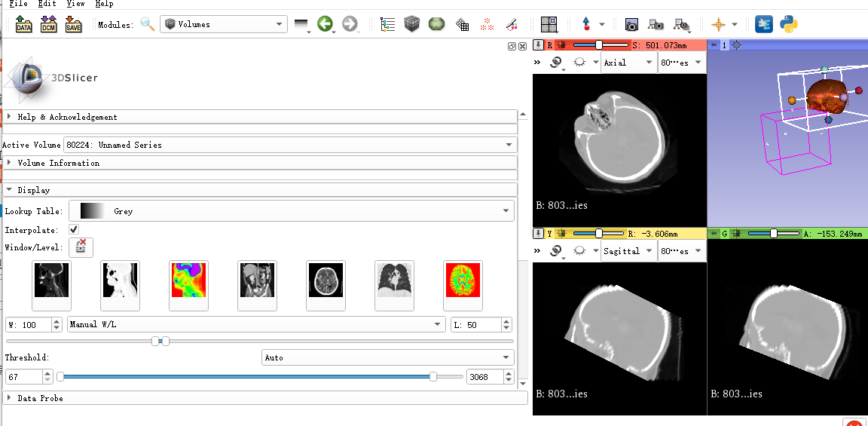Select the markups place mode arrow icon
Screen dimensions: 868x426
(x=586, y=24)
